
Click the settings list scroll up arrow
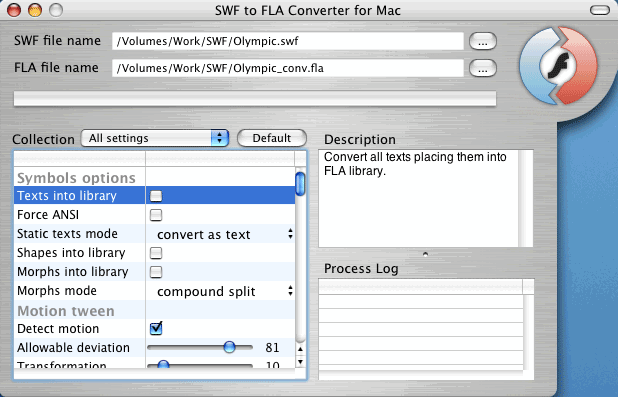300,349
